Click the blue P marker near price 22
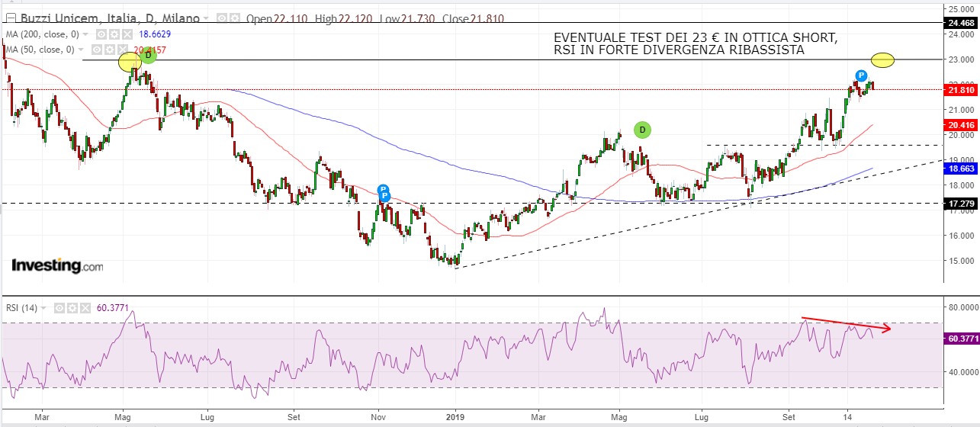This screenshot has width=980, height=427. tap(861, 75)
